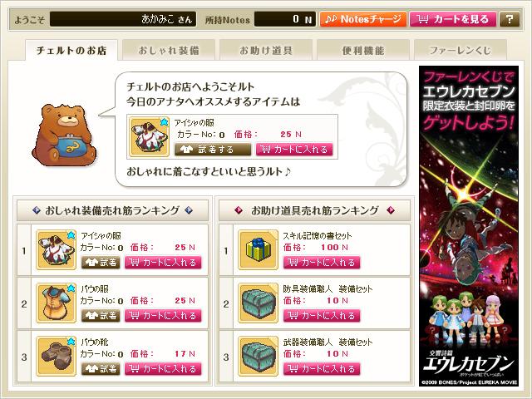Click the Chelt bear mascot holding purse
Image resolution: width=532 pixels, height=399 pixels.
pyautogui.click(x=64, y=135)
